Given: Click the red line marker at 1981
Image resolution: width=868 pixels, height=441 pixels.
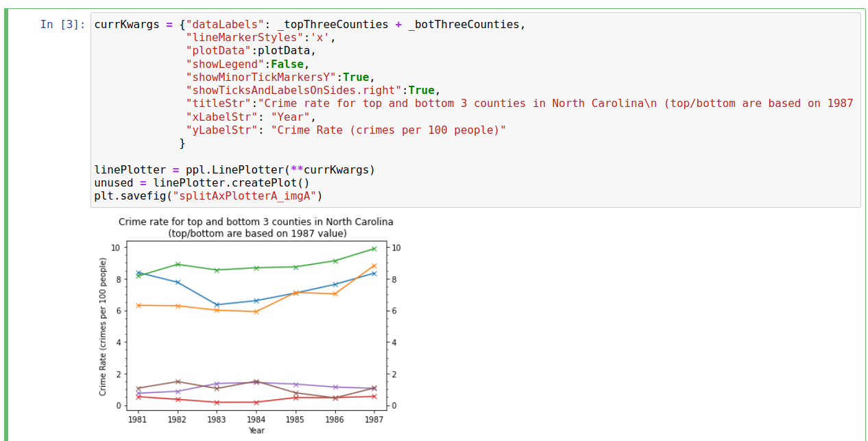Looking at the screenshot, I should coord(138,396).
